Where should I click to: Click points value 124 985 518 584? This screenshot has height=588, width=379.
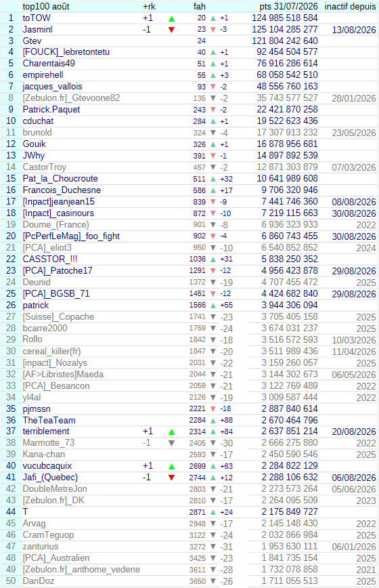pos(285,18)
